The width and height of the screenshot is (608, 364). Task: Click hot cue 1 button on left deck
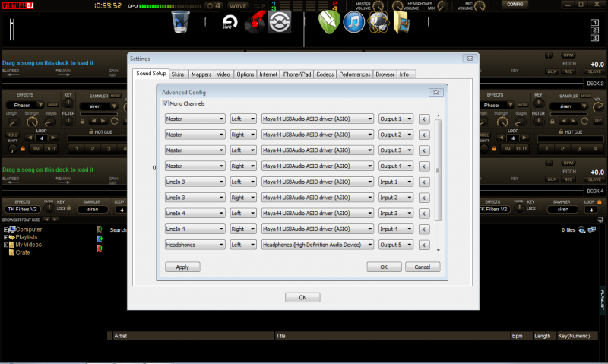pyautogui.click(x=77, y=148)
